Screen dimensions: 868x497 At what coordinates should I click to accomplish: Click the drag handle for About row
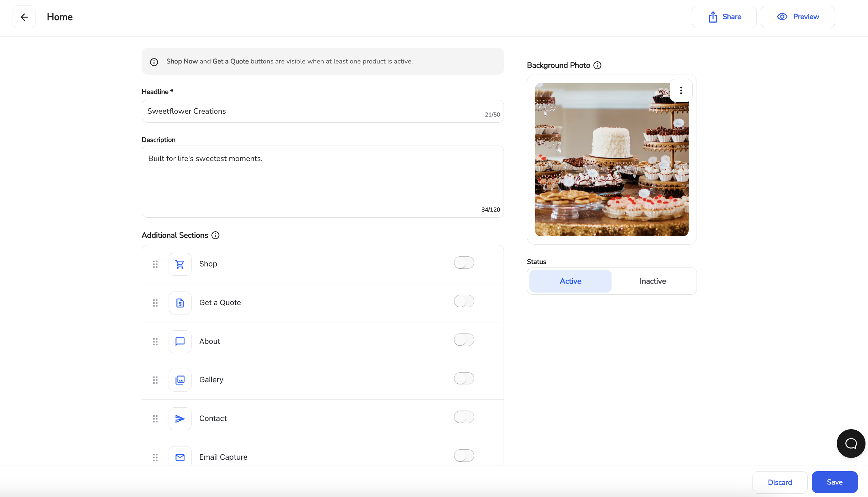coord(155,341)
